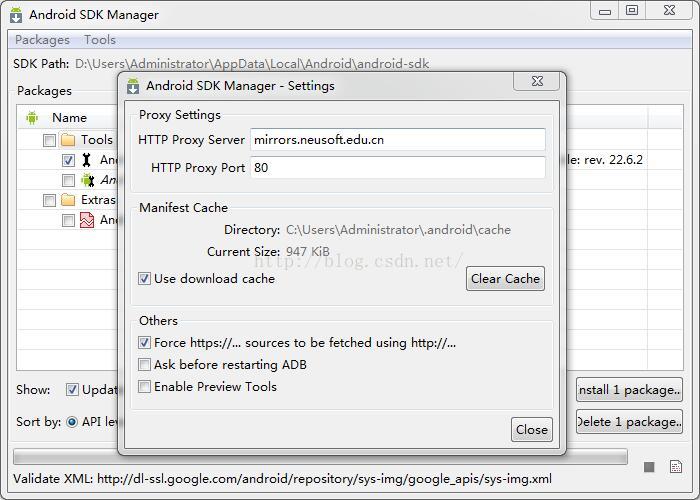Select the API level sort radio
700x500 pixels.
(x=72, y=422)
